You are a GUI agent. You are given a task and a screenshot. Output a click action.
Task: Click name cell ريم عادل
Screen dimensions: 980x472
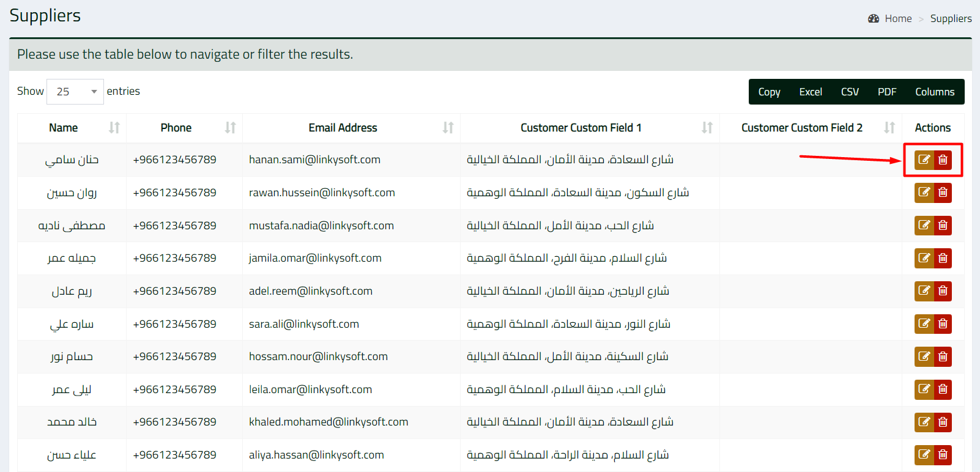tap(72, 291)
